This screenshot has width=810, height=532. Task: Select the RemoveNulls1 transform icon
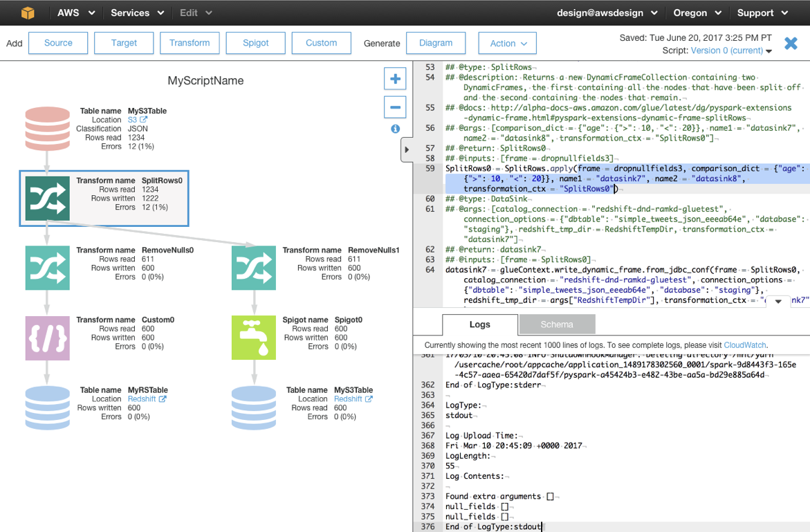click(254, 268)
